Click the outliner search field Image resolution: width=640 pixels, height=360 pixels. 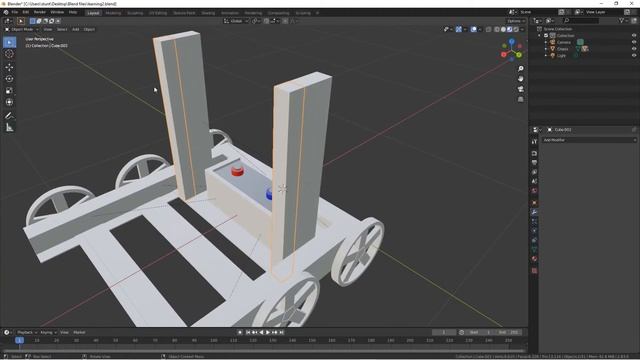[x=582, y=20]
